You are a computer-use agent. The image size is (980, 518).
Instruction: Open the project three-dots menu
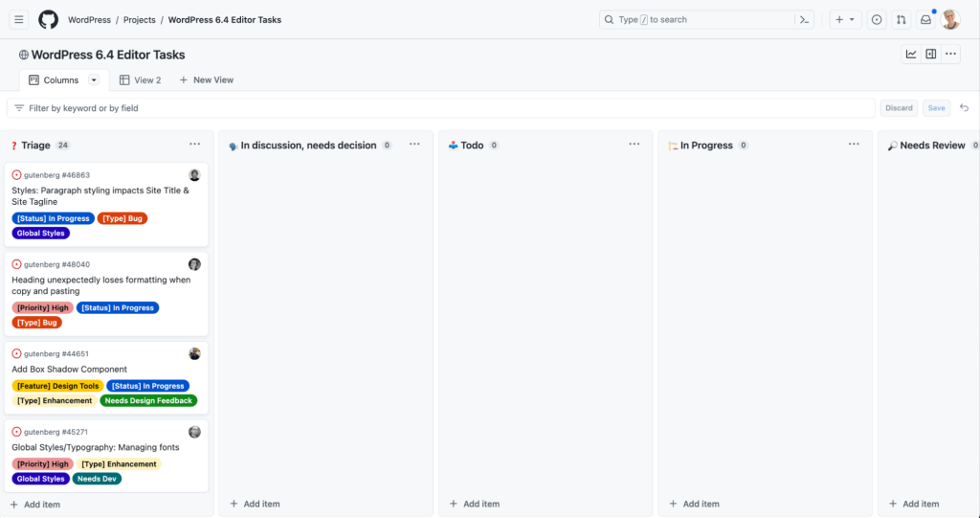click(x=950, y=54)
